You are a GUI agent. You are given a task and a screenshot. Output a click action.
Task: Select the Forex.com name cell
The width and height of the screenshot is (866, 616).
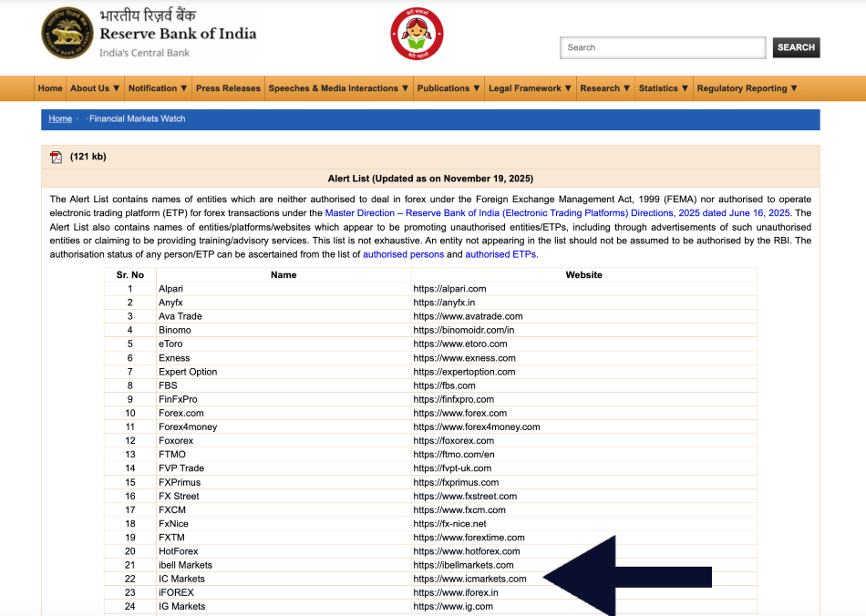click(284, 414)
